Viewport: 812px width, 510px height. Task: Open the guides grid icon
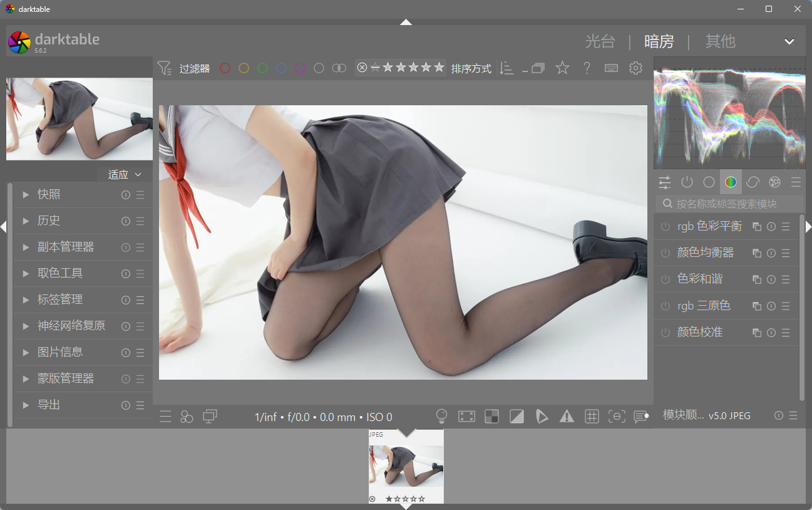click(592, 417)
